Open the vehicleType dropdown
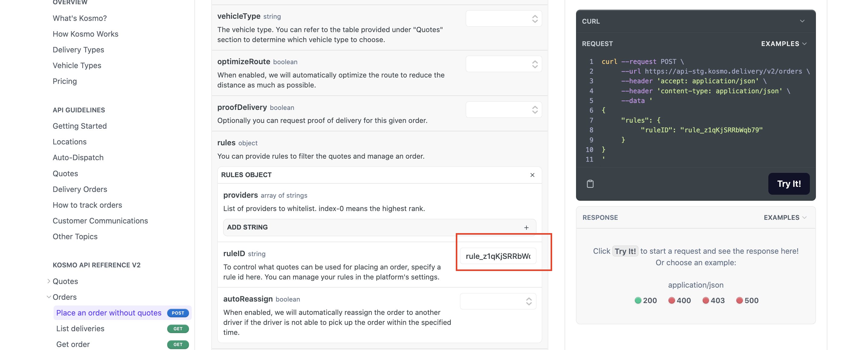This screenshot has height=350, width=868. pos(503,18)
